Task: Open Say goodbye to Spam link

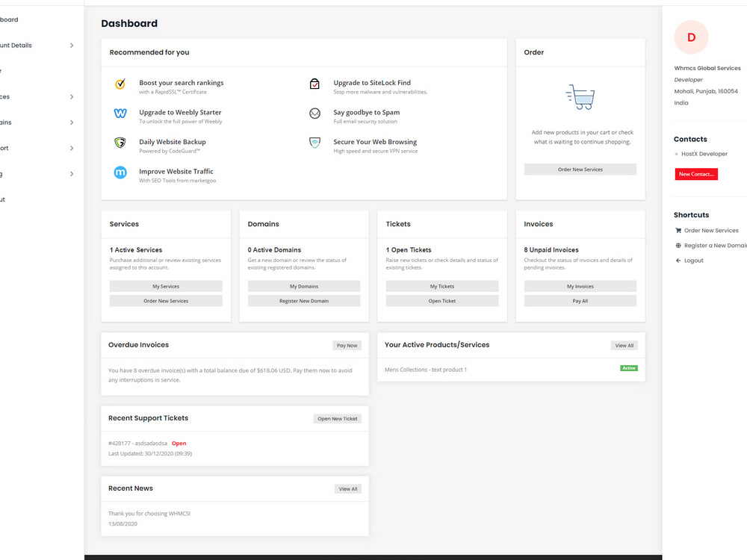Action: 366,113
